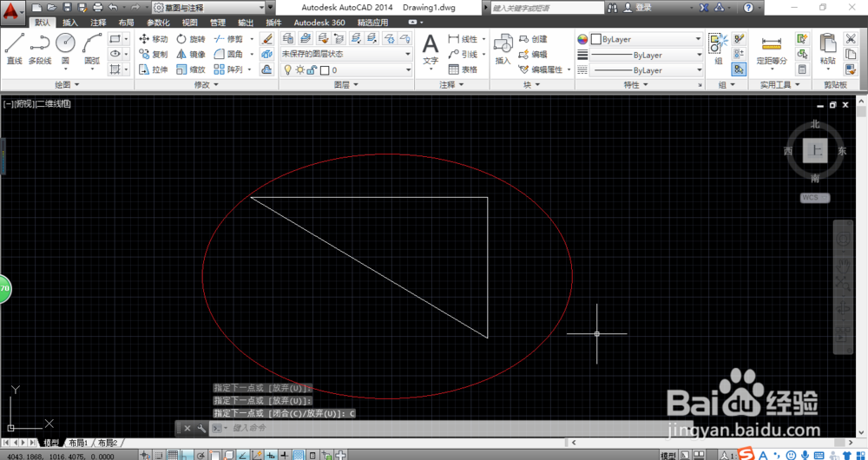Click the command line input field
This screenshot has height=460, width=868.
click(x=443, y=428)
